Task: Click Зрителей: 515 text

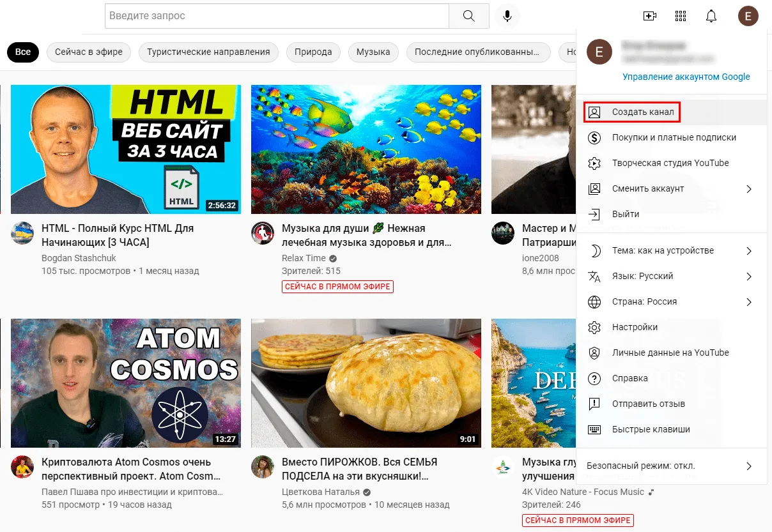Action: [x=311, y=271]
